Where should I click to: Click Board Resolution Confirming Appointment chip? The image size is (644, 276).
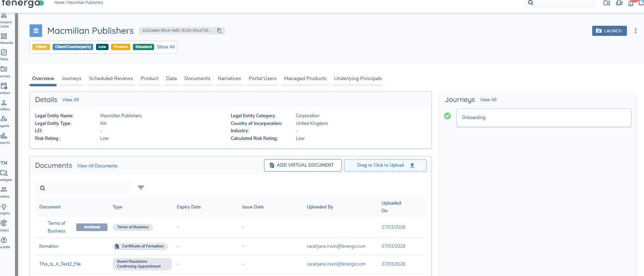coord(142,264)
